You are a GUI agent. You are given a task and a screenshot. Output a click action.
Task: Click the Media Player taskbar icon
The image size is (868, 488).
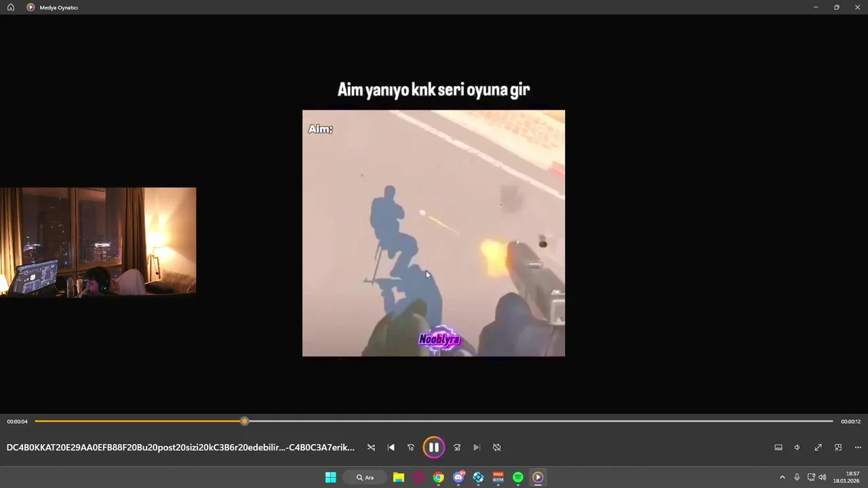click(x=538, y=477)
